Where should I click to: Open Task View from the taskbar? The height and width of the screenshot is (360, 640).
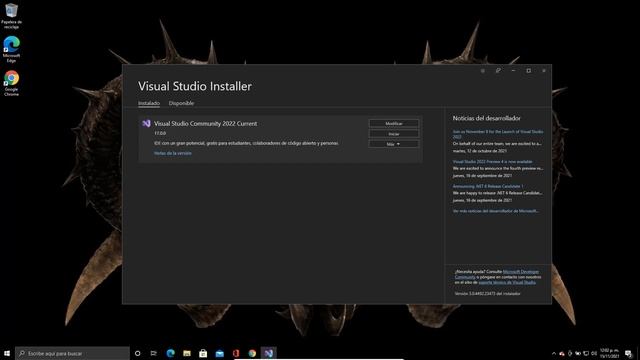(153, 353)
